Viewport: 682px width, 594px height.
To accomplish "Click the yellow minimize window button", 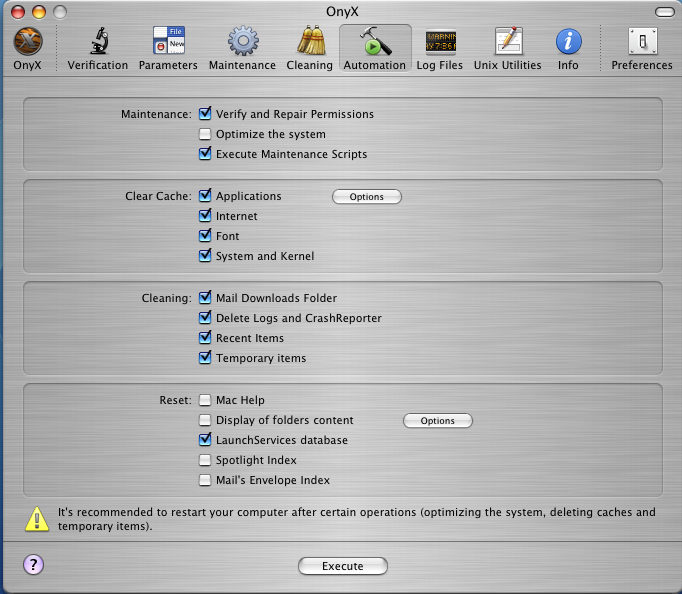I will (x=39, y=12).
